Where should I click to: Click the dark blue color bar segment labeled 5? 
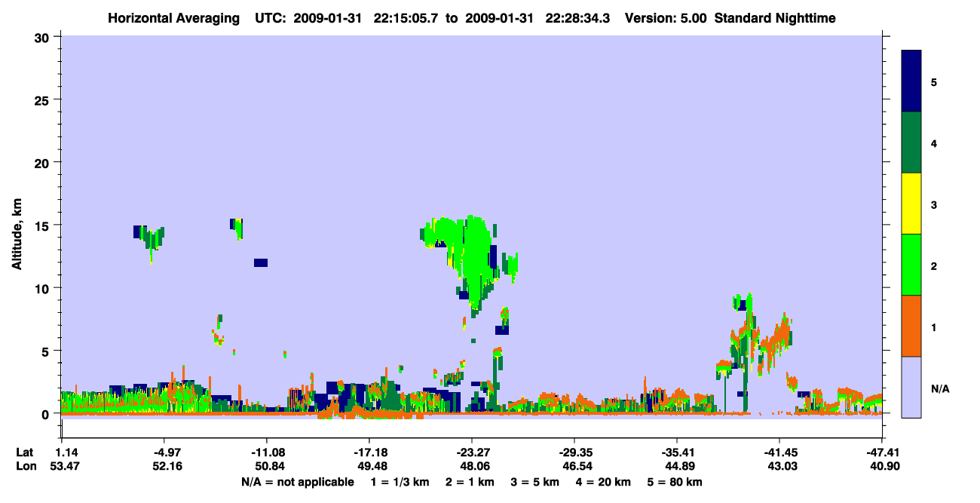click(911, 81)
